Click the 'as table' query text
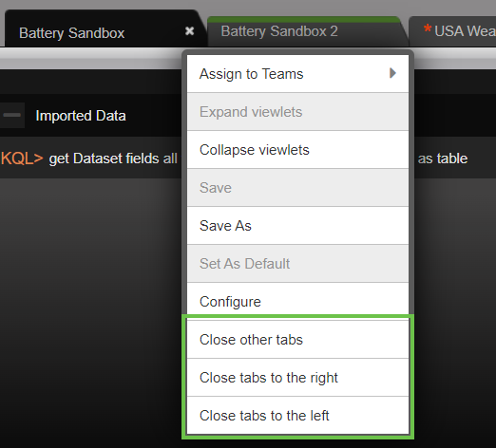Viewport: 496px width, 448px height. pos(443,159)
